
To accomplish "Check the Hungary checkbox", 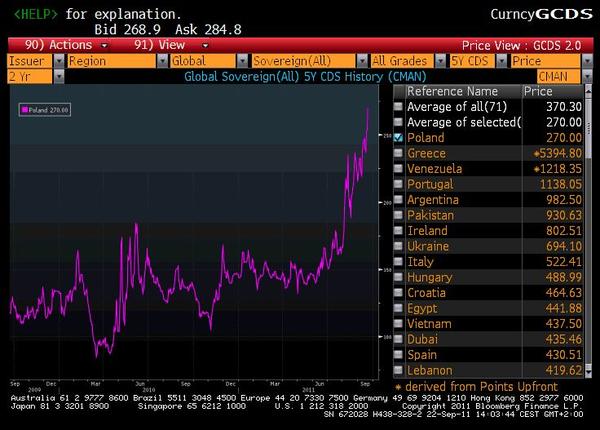I will [398, 277].
